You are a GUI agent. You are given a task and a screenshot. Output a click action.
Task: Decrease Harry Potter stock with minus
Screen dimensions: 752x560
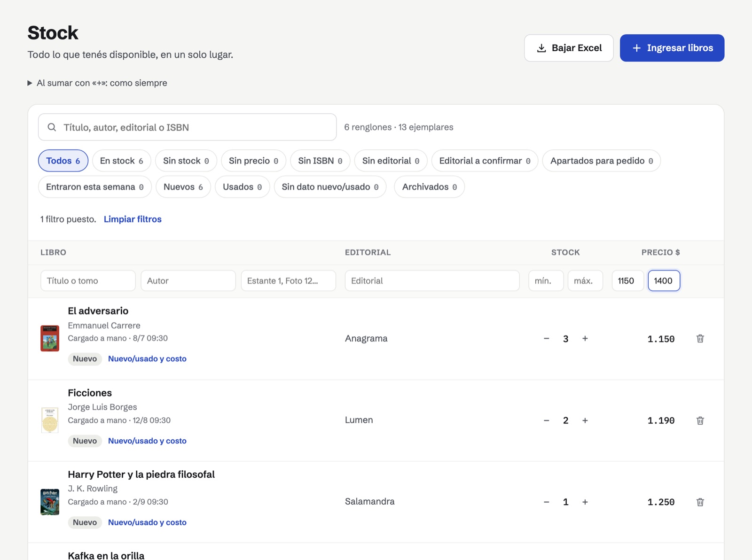coord(547,502)
